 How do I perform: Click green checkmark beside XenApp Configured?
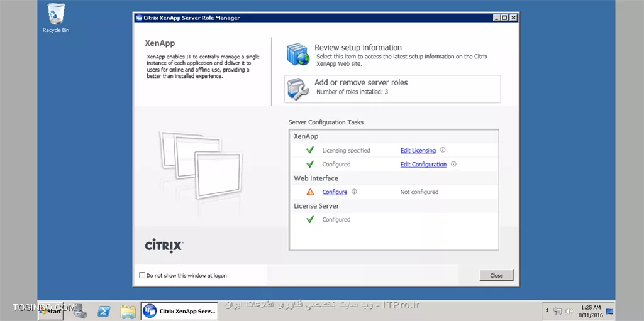[310, 164]
